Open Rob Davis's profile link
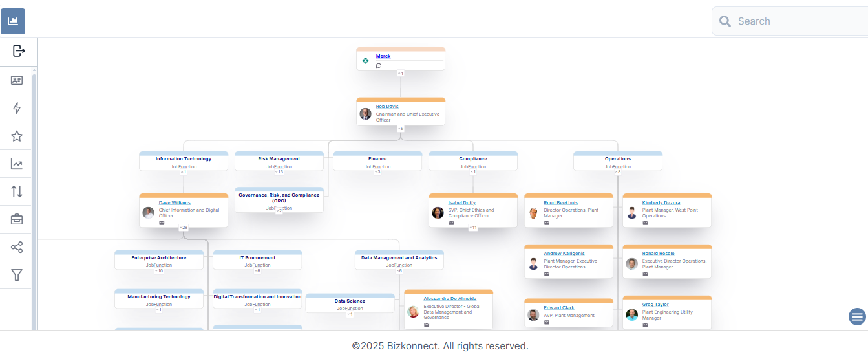 tap(387, 107)
